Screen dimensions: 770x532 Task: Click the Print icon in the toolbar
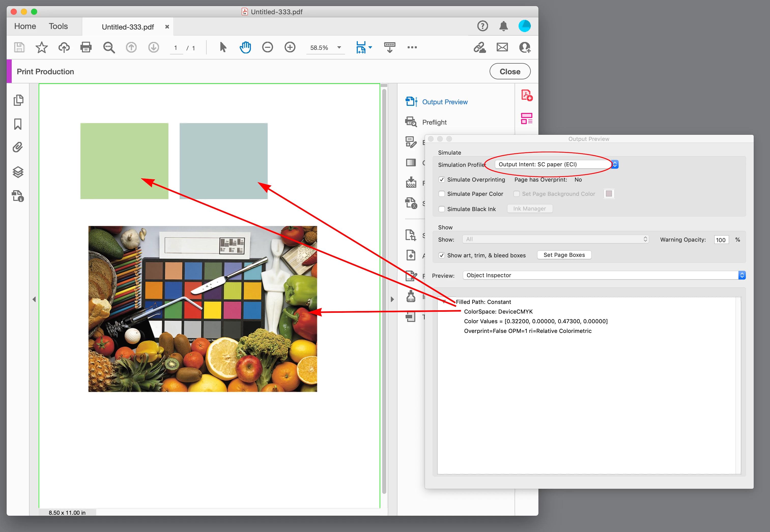pyautogui.click(x=86, y=47)
